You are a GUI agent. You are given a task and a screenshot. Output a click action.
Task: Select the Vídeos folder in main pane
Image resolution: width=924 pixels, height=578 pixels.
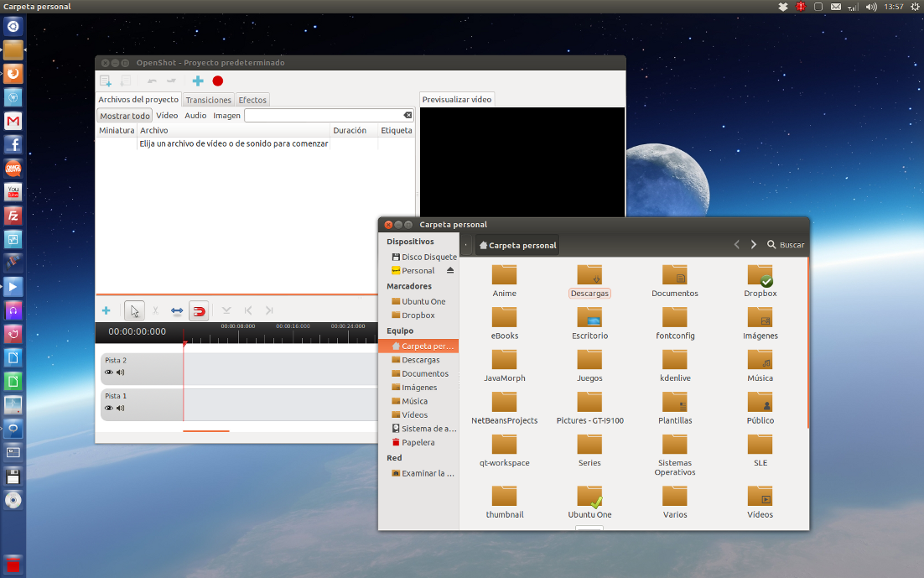760,496
